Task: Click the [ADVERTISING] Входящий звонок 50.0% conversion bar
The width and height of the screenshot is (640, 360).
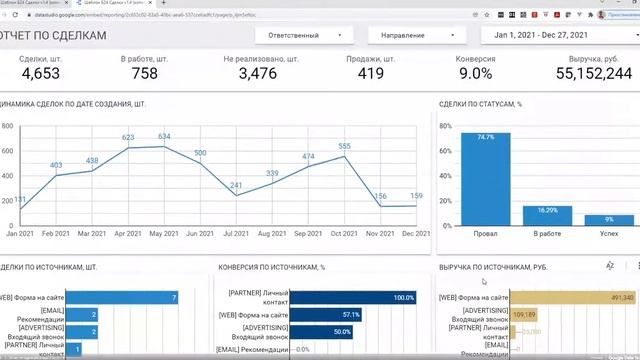Action: click(321, 332)
